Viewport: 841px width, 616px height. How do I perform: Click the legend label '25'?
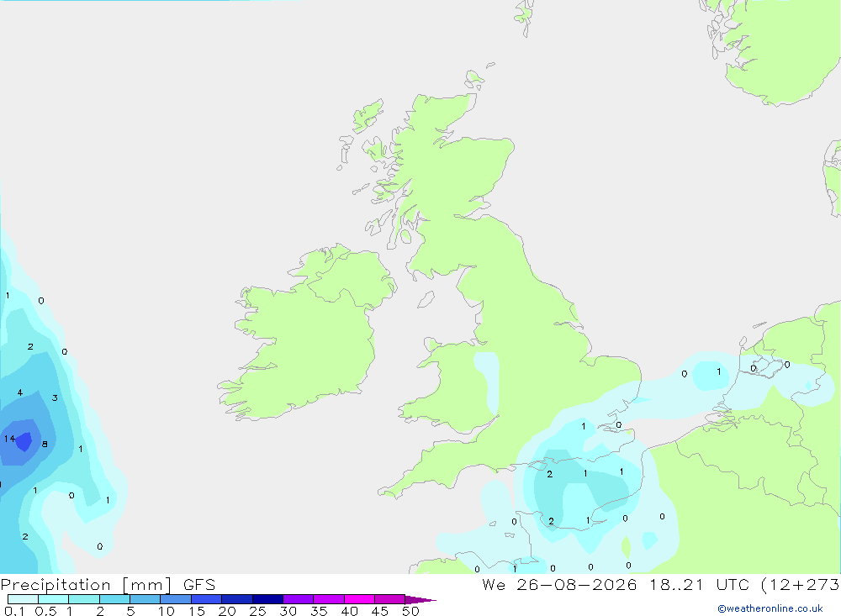(x=257, y=611)
